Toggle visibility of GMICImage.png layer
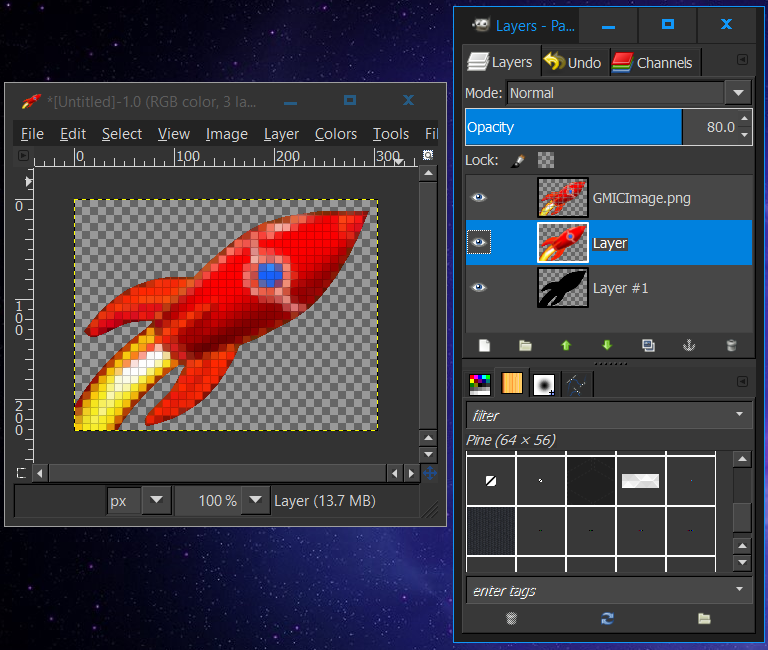The height and width of the screenshot is (650, 768). tap(479, 197)
